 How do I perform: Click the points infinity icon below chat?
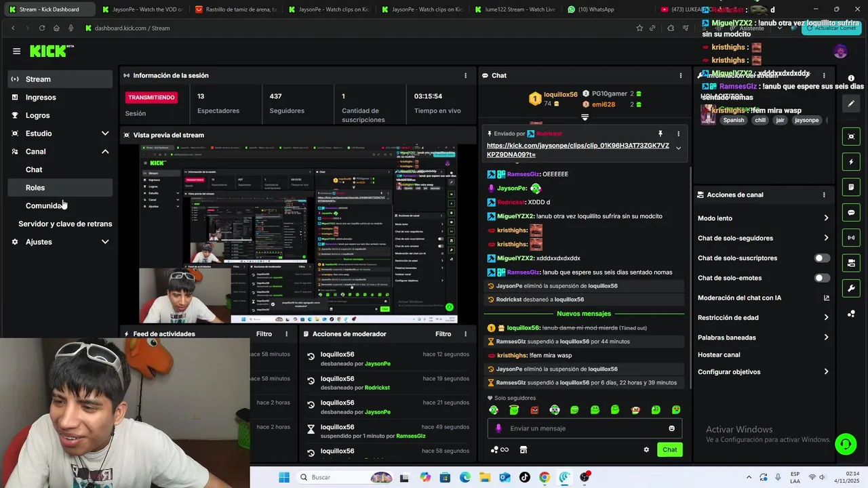500,449
